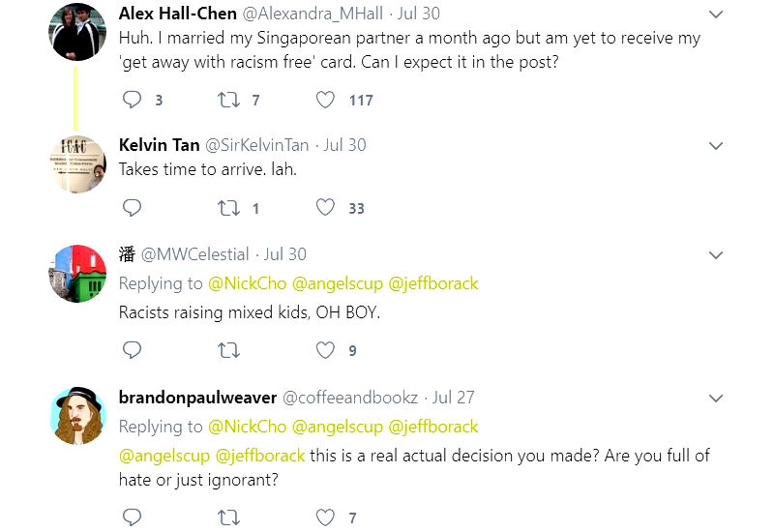Retweet Alex Hall-Chen's tweet
Screen dimensions: 774x532
[x=228, y=100]
